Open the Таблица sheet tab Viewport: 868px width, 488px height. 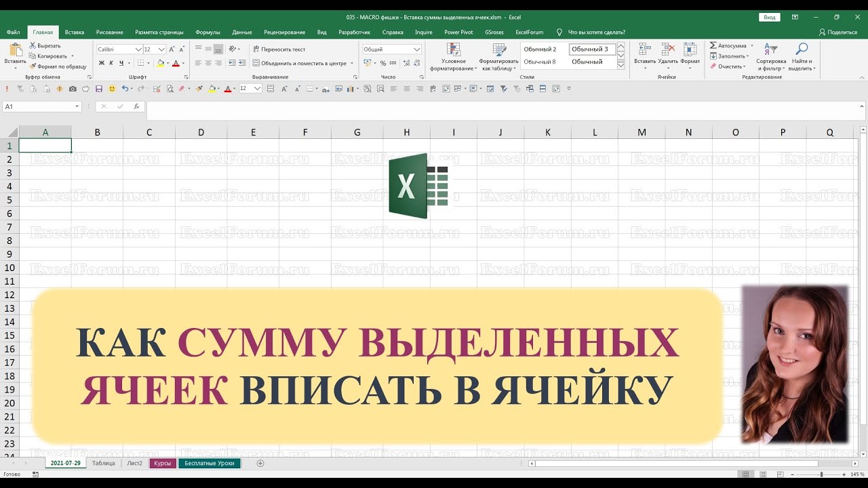click(104, 464)
